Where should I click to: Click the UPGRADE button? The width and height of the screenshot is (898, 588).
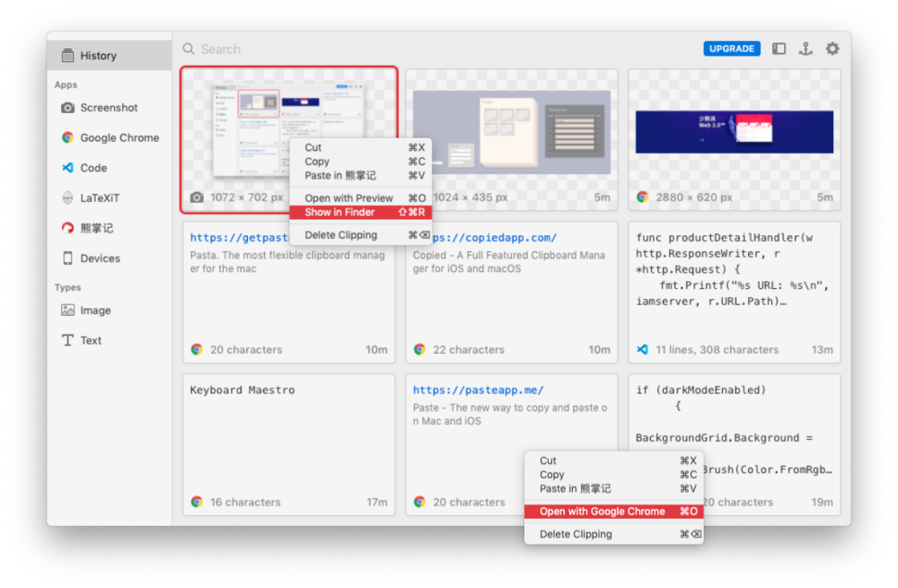[x=731, y=48]
